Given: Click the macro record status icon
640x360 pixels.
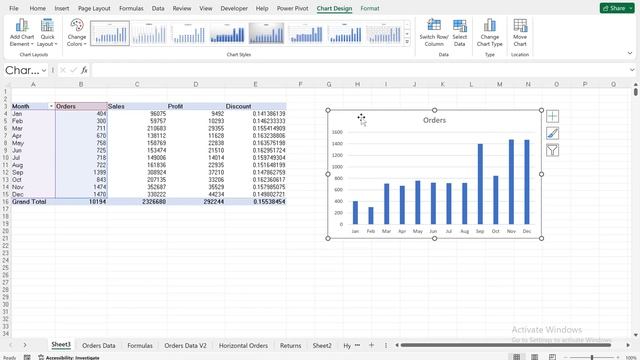Looking at the screenshot, I should pos(27,358).
